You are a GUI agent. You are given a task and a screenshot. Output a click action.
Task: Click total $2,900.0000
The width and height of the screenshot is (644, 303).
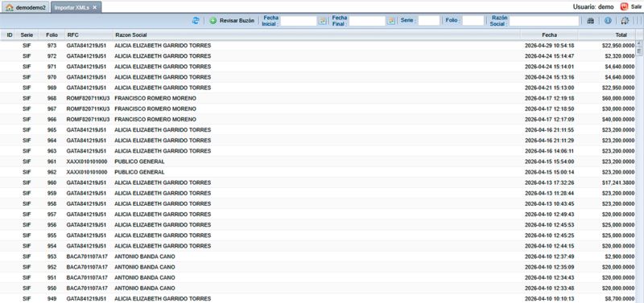(619, 256)
